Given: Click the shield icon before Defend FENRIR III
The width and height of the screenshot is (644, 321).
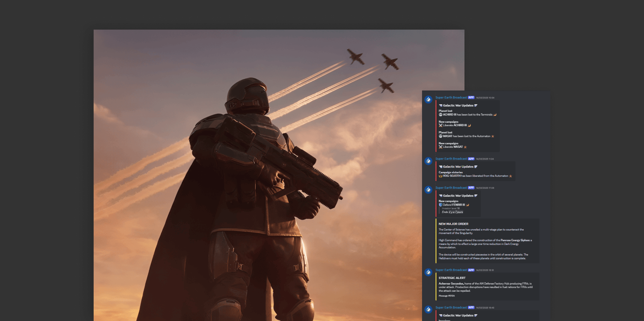Looking at the screenshot, I should 441,205.
